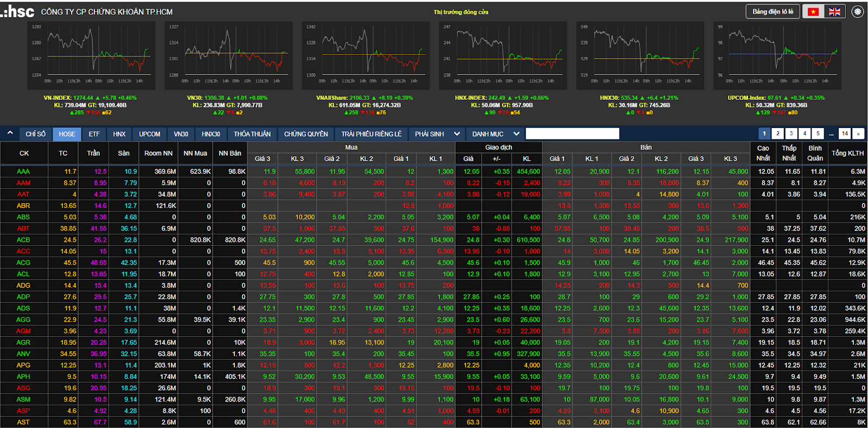Screen dimensions: 868x428
Task: Select stock symbol ACB
Action: (23, 240)
